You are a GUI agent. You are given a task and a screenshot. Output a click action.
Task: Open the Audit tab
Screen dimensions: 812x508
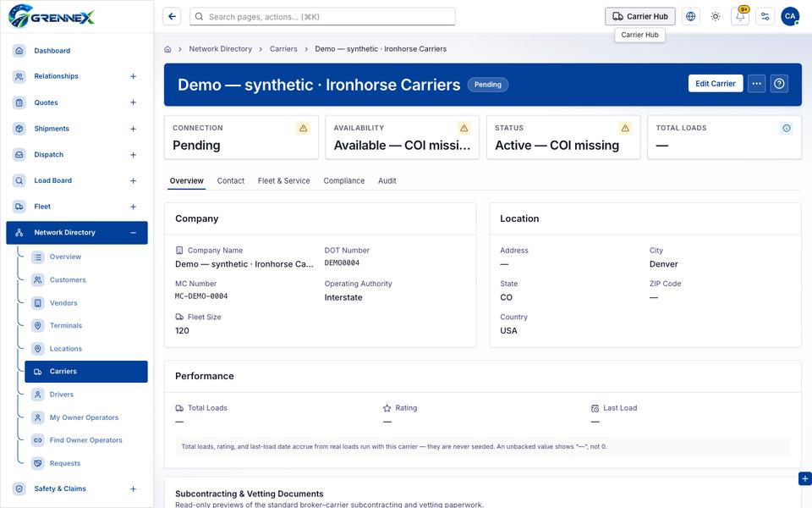(x=387, y=181)
